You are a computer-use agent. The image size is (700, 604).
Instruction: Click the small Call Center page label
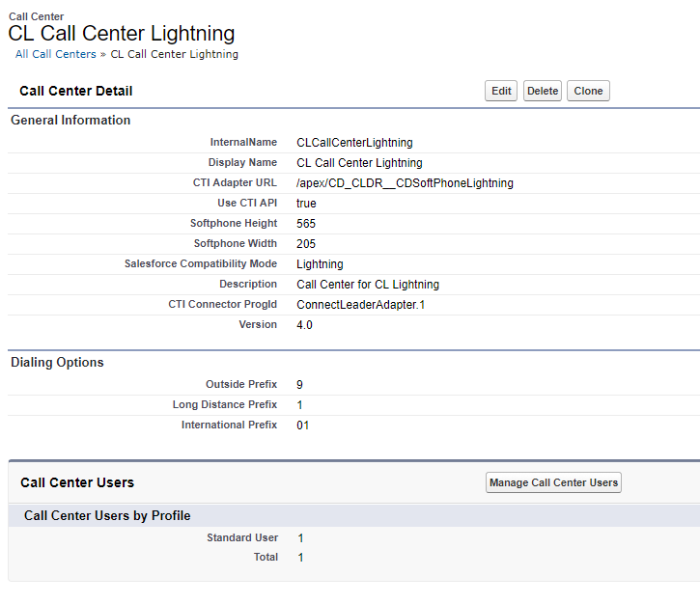click(36, 16)
